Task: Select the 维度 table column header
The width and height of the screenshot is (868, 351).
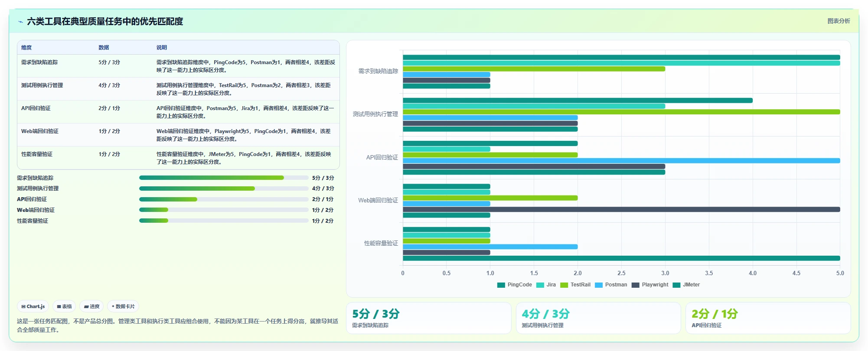Action: tap(26, 48)
